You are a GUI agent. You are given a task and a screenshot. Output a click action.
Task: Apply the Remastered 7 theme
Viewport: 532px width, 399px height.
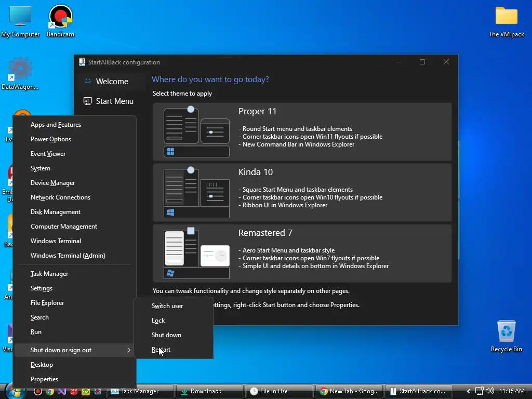click(302, 254)
